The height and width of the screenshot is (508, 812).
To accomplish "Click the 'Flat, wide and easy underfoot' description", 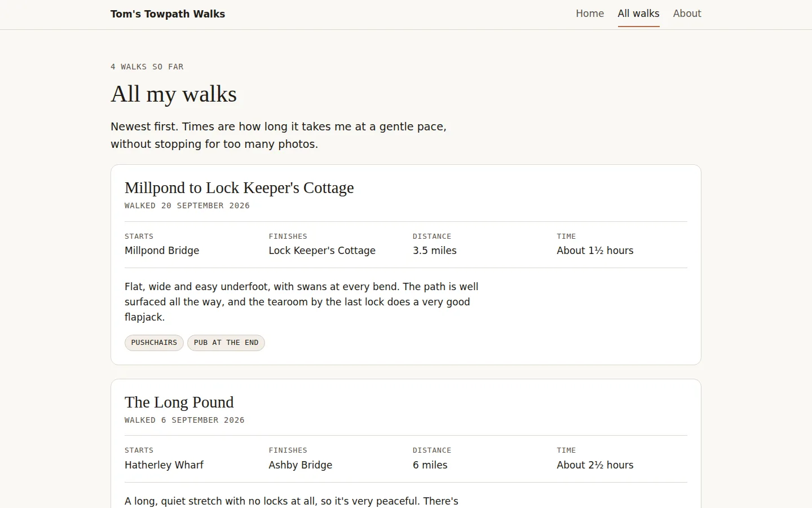I will click(302, 302).
